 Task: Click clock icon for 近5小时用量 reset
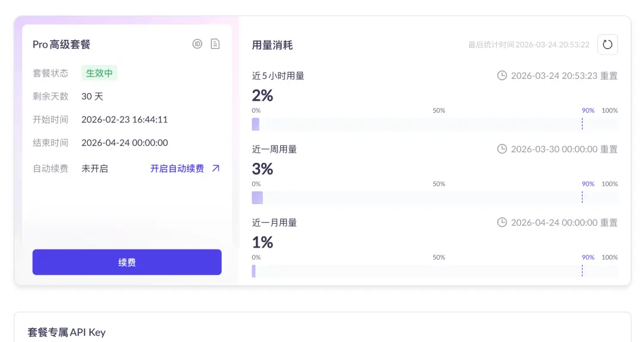tap(502, 76)
